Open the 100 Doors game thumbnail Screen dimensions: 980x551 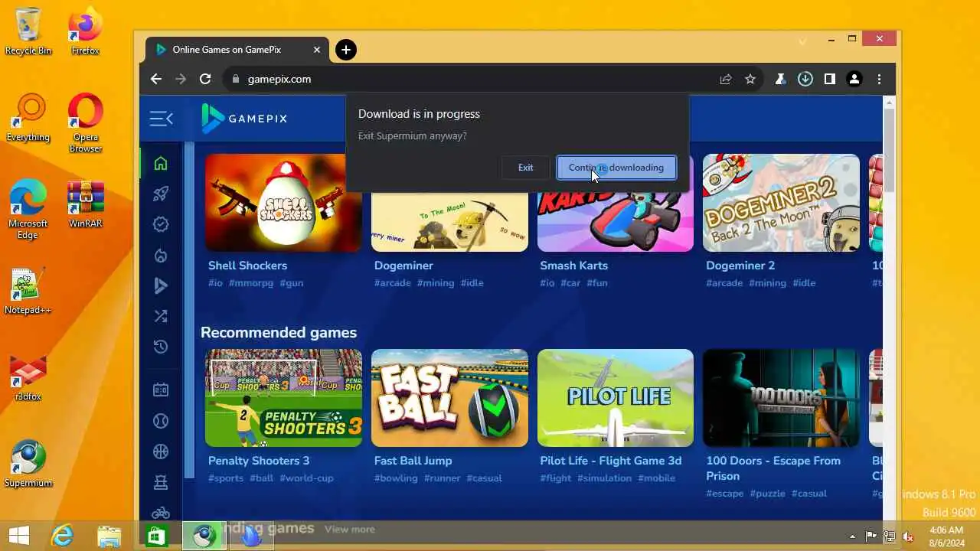(781, 398)
